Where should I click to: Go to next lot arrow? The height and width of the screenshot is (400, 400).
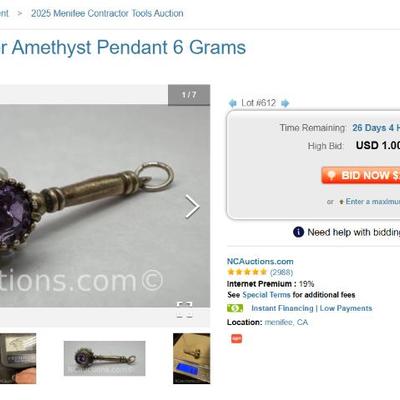[285, 103]
